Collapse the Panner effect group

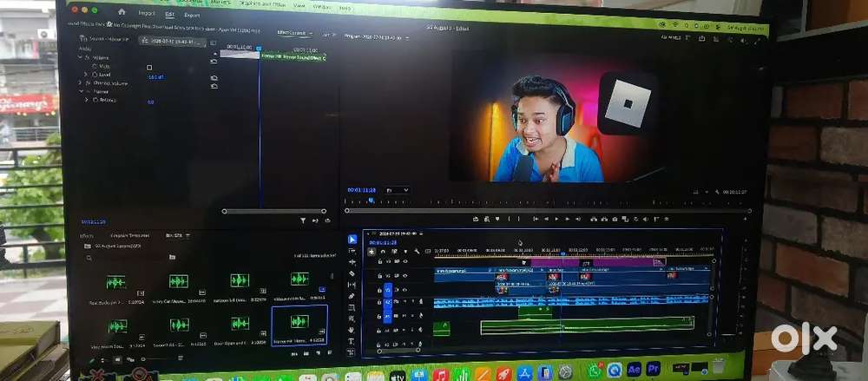[x=81, y=91]
